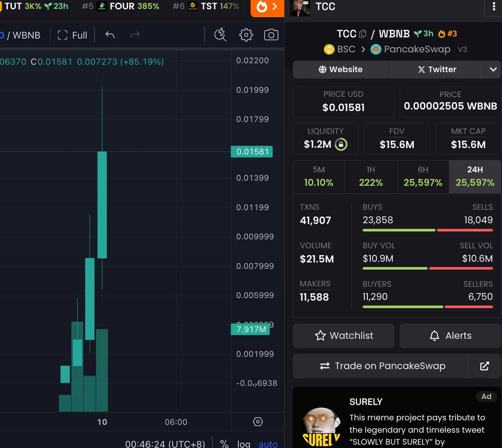502x448 pixels.
Task: Click the BUYS count 23,858
Action: point(378,220)
